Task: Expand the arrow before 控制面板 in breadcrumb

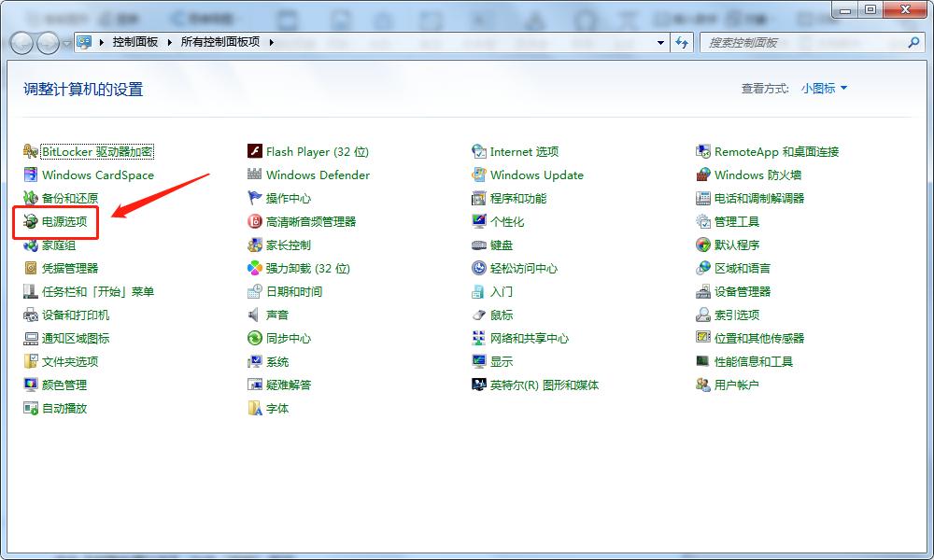Action: tap(101, 42)
